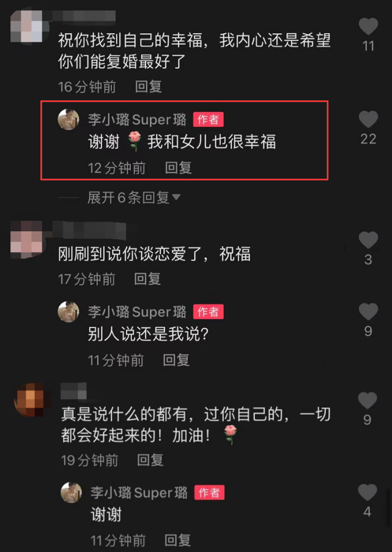Viewport: 392px width, 552px height.
Task: Like the reply '别人说还是我说?'
Action: [x=368, y=311]
